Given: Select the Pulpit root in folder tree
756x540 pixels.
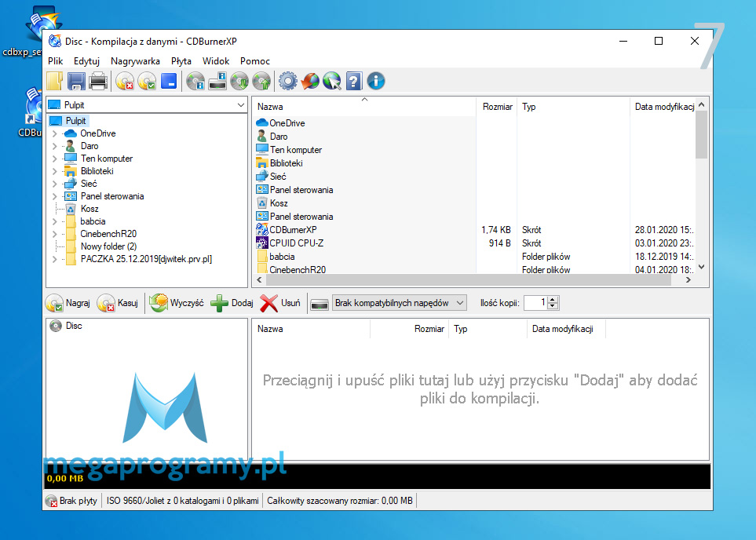Looking at the screenshot, I should click(x=68, y=121).
